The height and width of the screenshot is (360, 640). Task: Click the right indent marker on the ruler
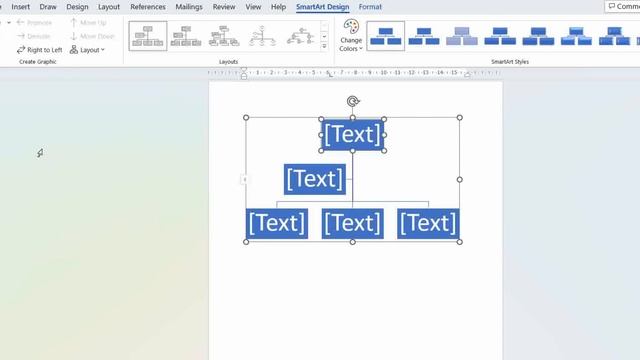tap(467, 74)
